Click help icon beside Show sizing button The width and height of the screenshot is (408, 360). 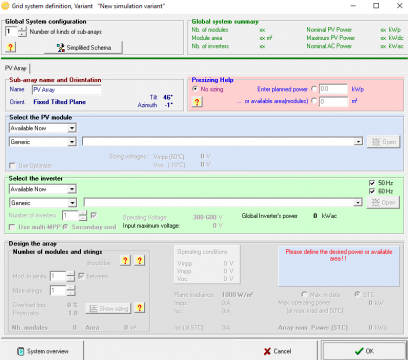tap(139, 307)
